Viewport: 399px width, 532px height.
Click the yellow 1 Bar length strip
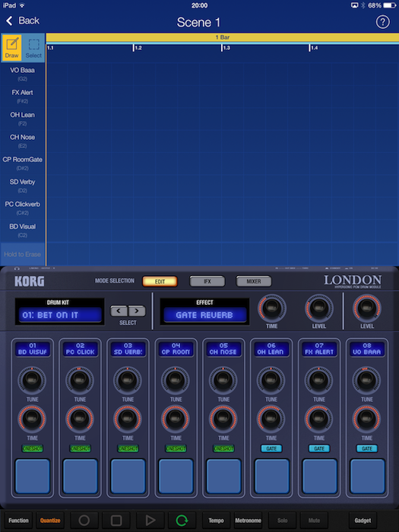coord(222,37)
